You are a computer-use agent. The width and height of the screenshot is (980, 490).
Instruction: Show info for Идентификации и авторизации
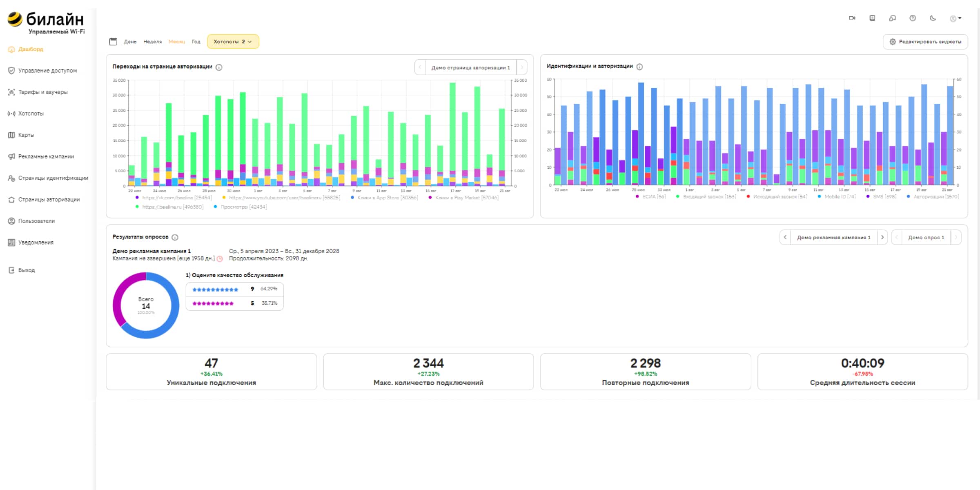[x=639, y=67]
